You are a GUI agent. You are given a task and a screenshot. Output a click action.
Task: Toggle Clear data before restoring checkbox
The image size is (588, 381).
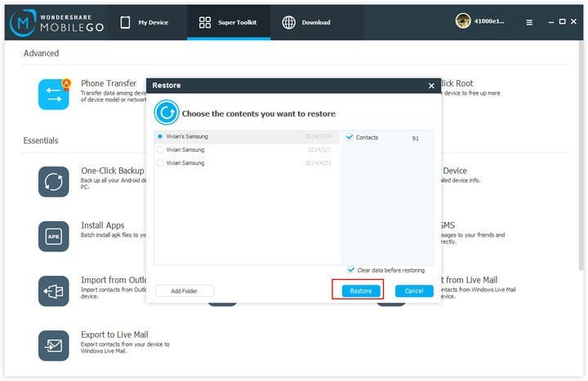tap(350, 270)
